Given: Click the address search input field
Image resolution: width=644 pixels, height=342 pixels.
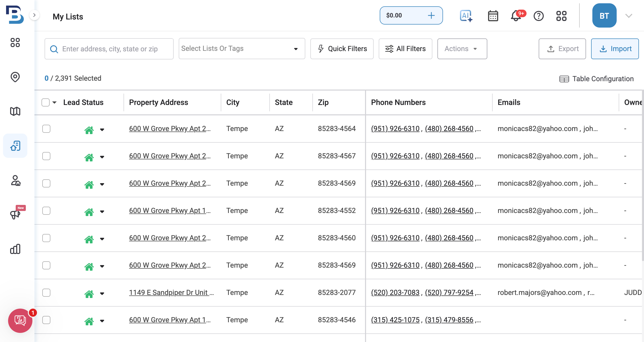Looking at the screenshot, I should (109, 49).
